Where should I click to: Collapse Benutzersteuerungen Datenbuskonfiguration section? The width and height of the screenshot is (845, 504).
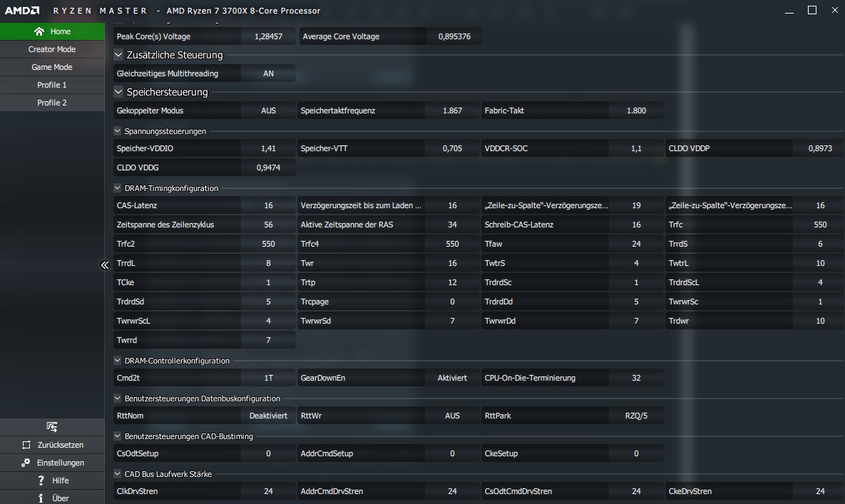point(118,398)
